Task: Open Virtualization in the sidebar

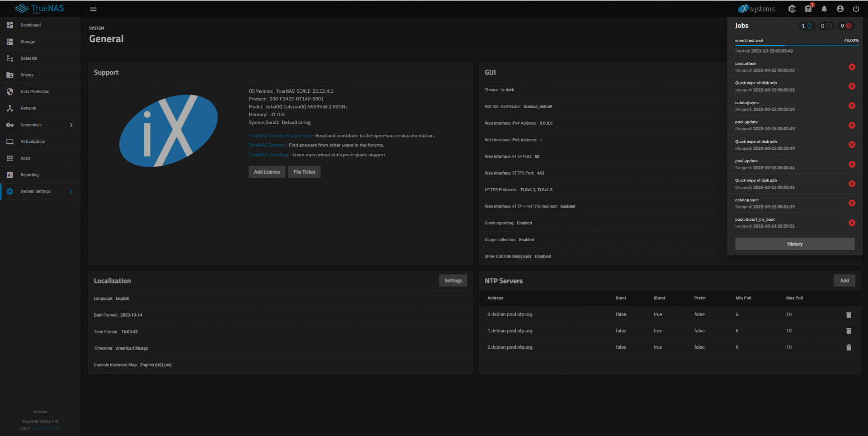Action: 40,142
